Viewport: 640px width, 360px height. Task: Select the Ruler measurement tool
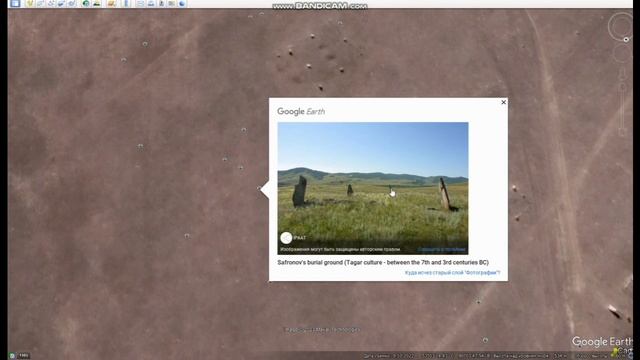tap(126, 3)
